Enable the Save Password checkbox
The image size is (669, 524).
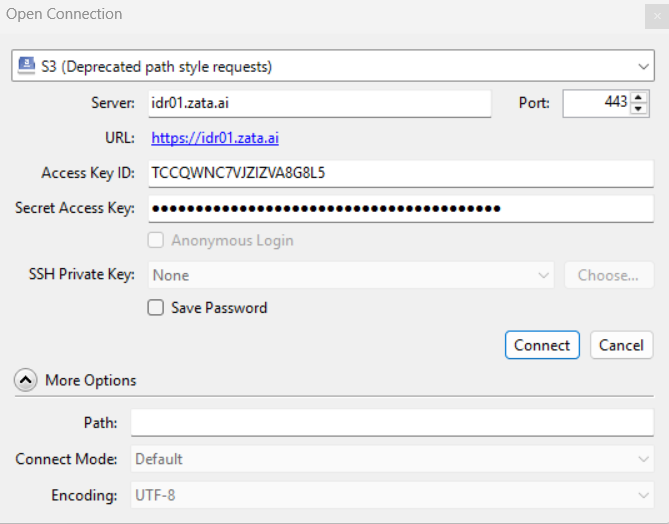[x=156, y=308]
